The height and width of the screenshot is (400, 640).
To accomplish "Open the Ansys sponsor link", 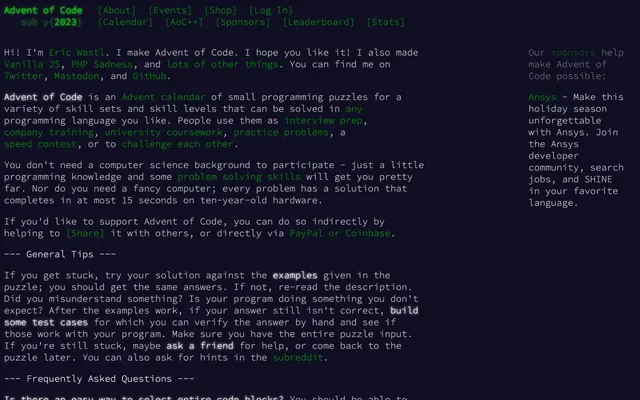I will (544, 98).
